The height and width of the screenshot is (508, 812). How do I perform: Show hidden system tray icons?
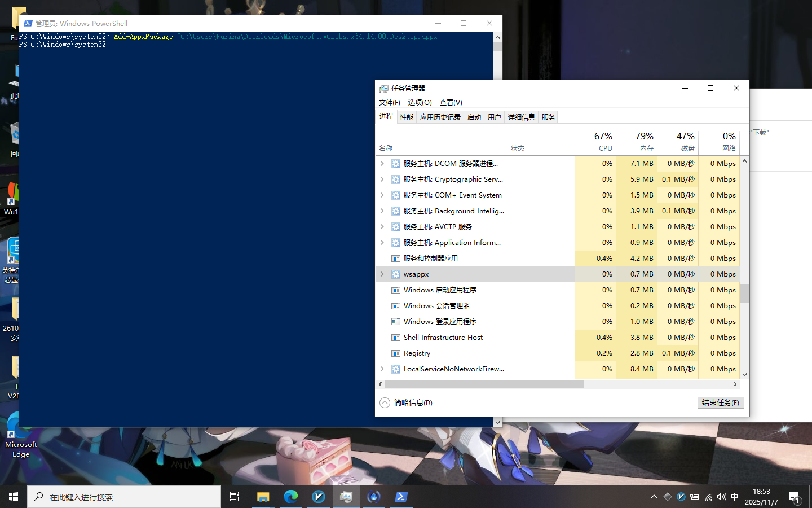(654, 497)
